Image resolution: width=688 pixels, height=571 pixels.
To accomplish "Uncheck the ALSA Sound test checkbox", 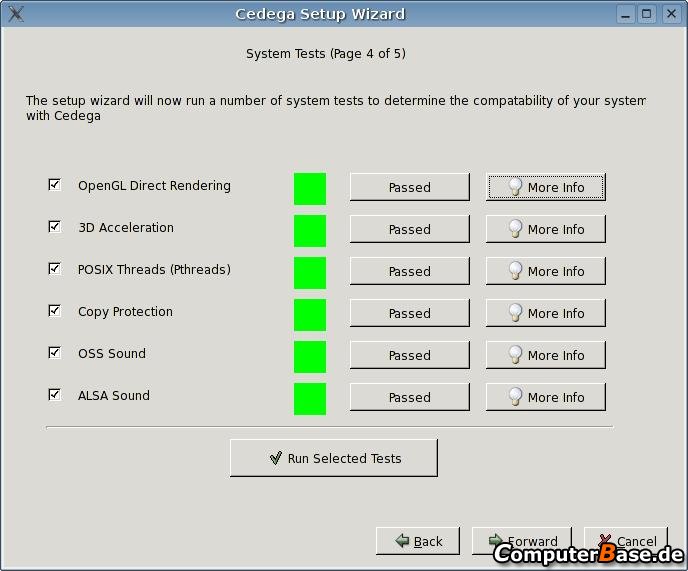I will pos(54,395).
